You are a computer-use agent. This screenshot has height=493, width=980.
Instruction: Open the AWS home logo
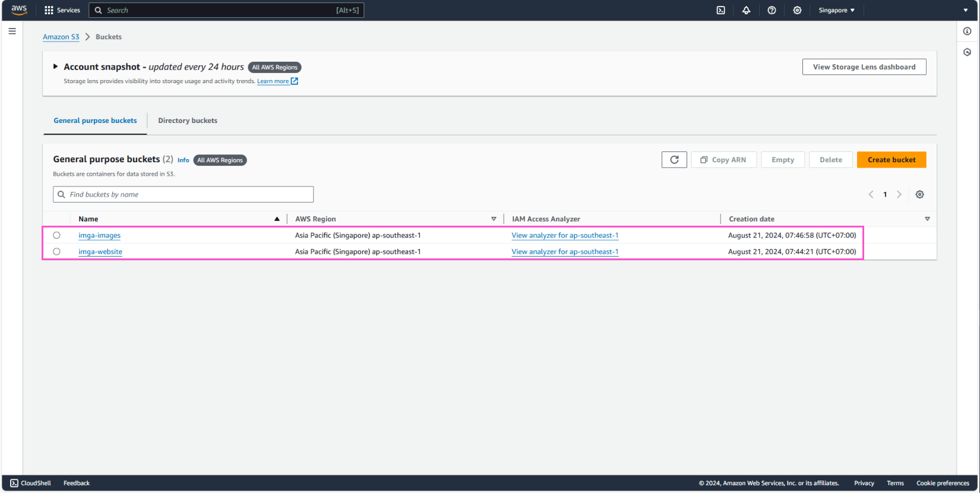pyautogui.click(x=19, y=10)
